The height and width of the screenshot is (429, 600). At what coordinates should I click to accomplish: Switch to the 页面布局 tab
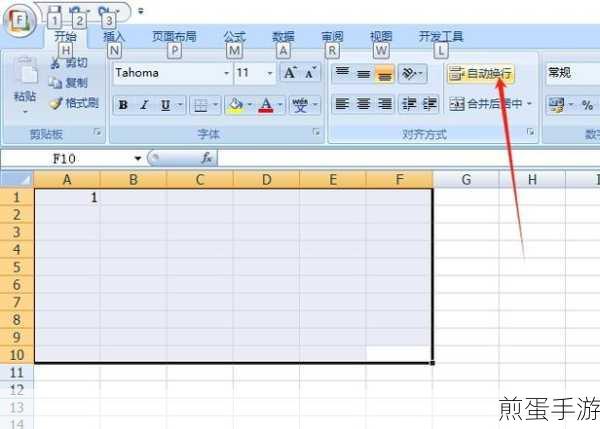pyautogui.click(x=174, y=37)
